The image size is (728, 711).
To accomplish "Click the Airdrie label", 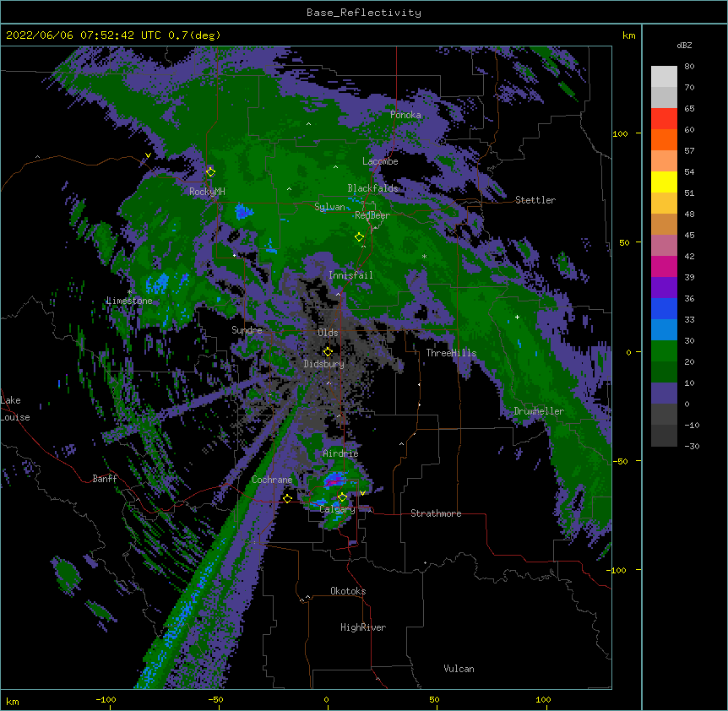I will [x=340, y=453].
